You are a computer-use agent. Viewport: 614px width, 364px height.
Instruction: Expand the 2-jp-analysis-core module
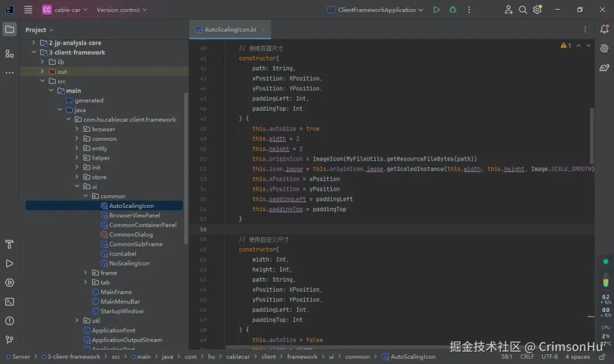tap(34, 42)
